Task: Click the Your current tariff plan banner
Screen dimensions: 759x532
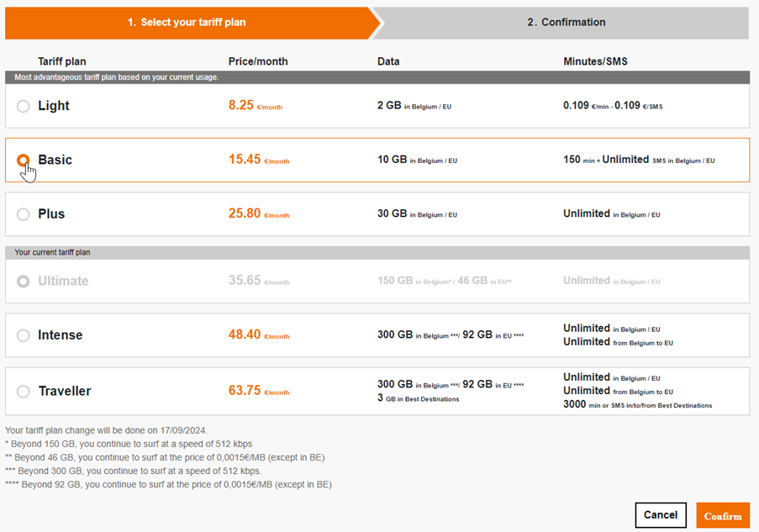Action: 378,252
